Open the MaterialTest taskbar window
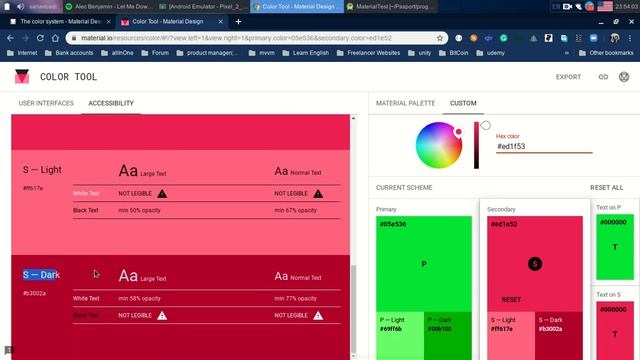640x360 pixels. tap(390, 7)
